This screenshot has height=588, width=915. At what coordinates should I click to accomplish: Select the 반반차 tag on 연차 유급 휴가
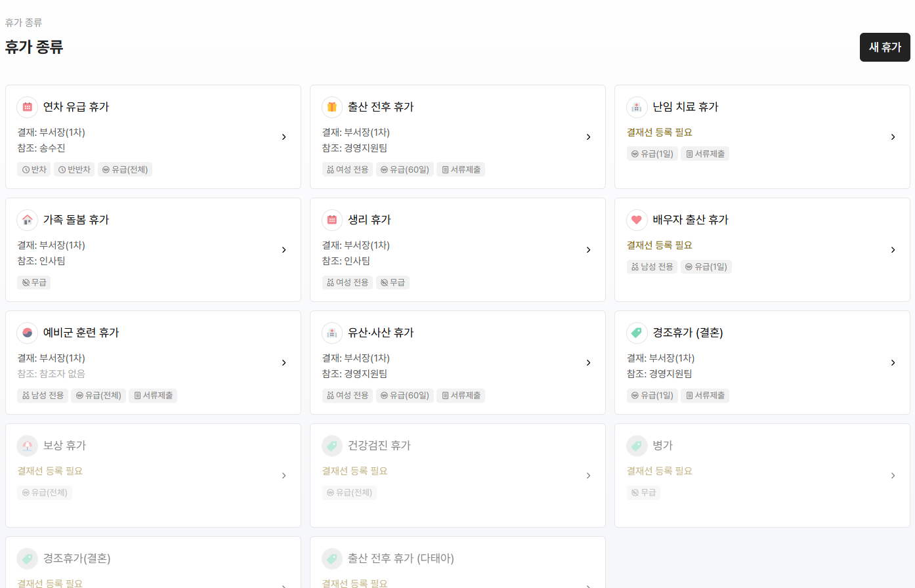(74, 169)
